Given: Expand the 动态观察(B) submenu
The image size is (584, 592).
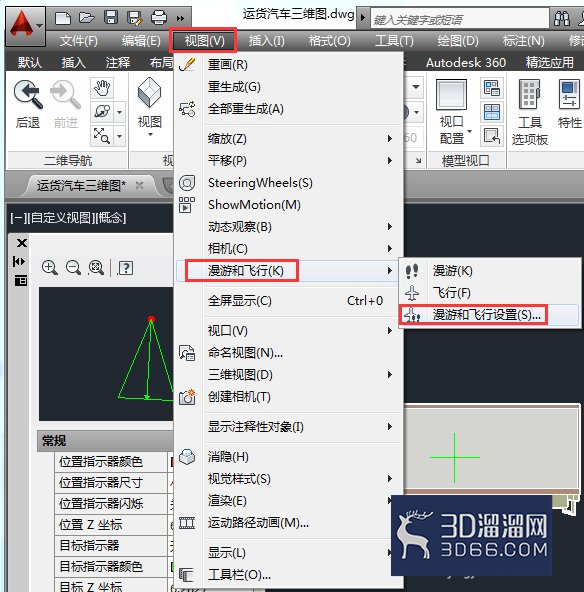Looking at the screenshot, I should click(x=288, y=227).
